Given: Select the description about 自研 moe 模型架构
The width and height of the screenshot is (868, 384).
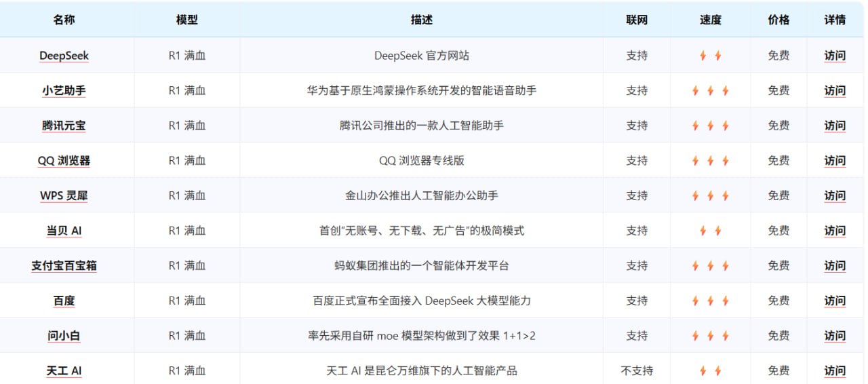Looking at the screenshot, I should click(x=421, y=336).
